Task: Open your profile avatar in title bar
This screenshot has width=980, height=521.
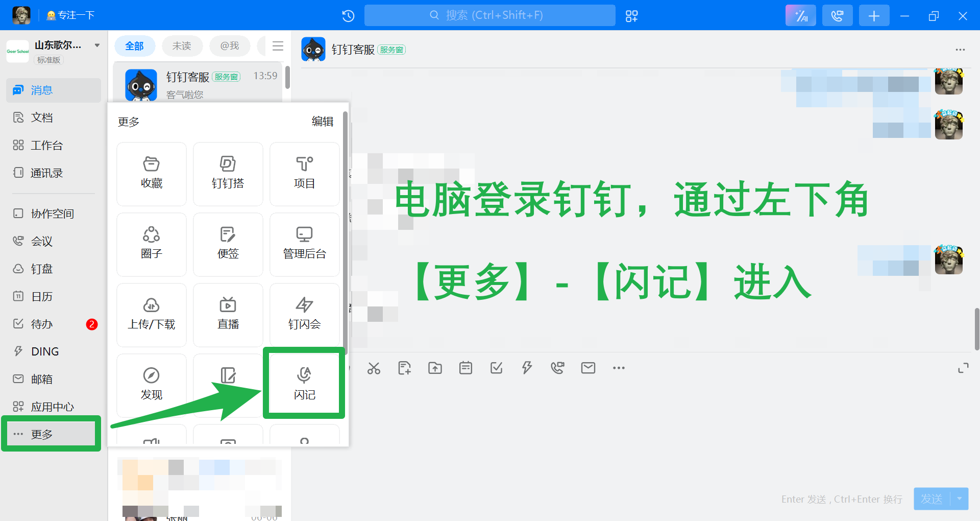Action: click(21, 15)
